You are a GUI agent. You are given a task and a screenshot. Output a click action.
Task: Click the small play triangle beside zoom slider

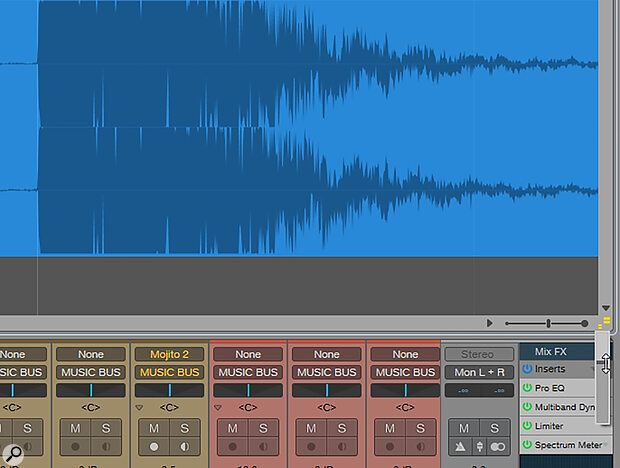[490, 323]
